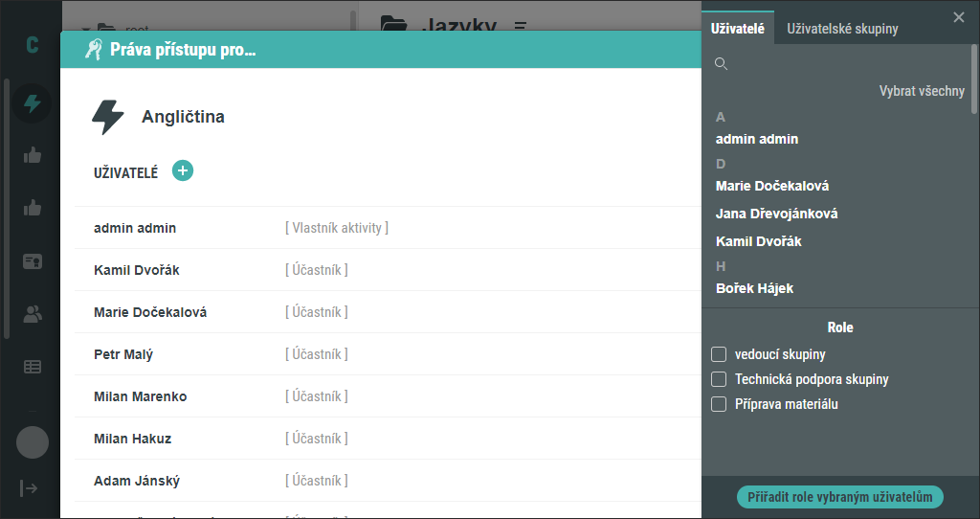Open the hamburger menu next to Jazyky
Viewport: 980px width, 519px height.
[x=520, y=26]
